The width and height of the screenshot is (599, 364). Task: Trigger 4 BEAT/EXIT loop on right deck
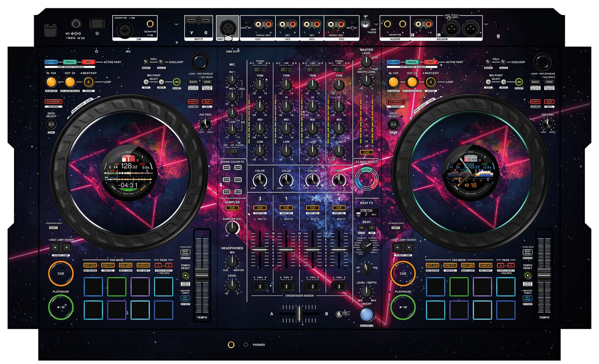point(430,82)
